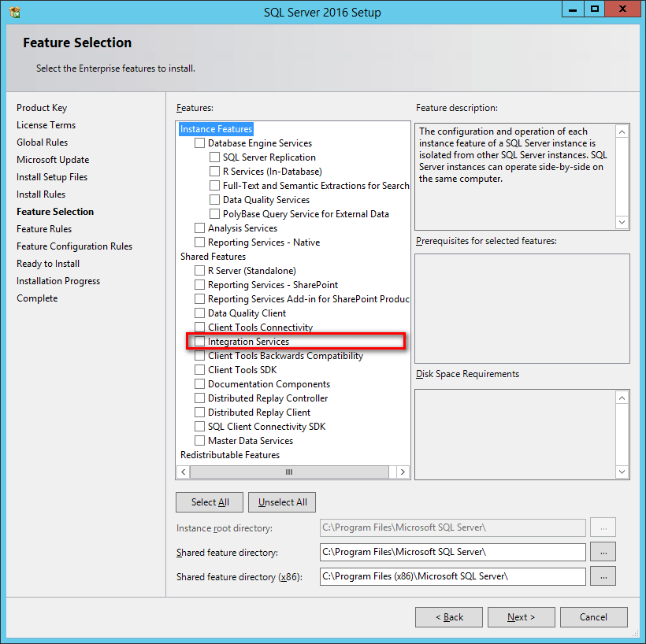Click Next to continue setup
Screen dimensions: 646x644
point(521,616)
